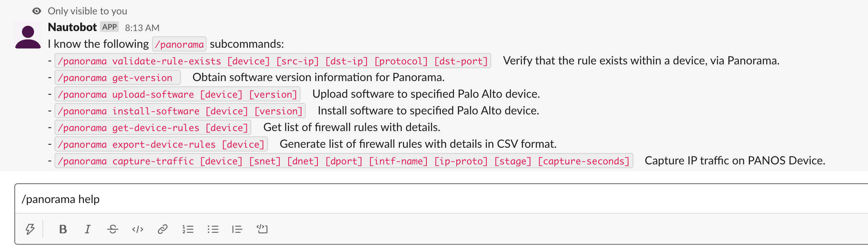Open the Nautobot app profile name
Image resolution: width=868 pixels, height=250 pixels.
coord(72,27)
